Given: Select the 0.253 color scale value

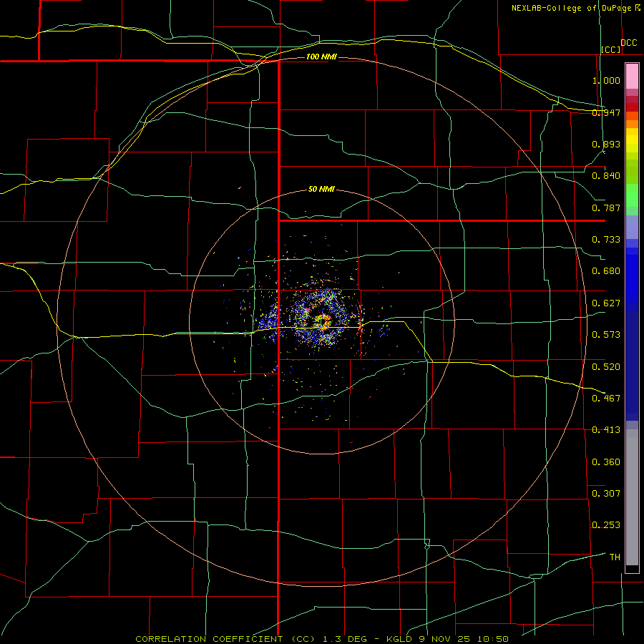Looking at the screenshot, I should pyautogui.click(x=606, y=525).
